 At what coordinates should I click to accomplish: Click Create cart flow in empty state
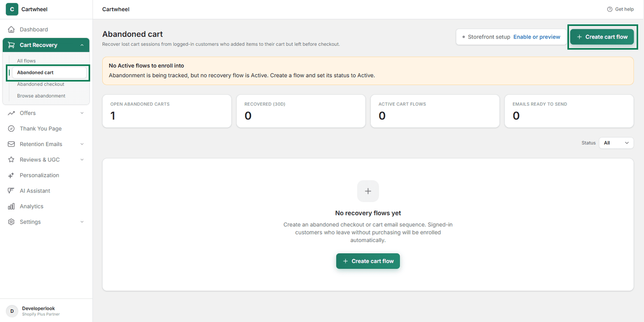pyautogui.click(x=368, y=261)
